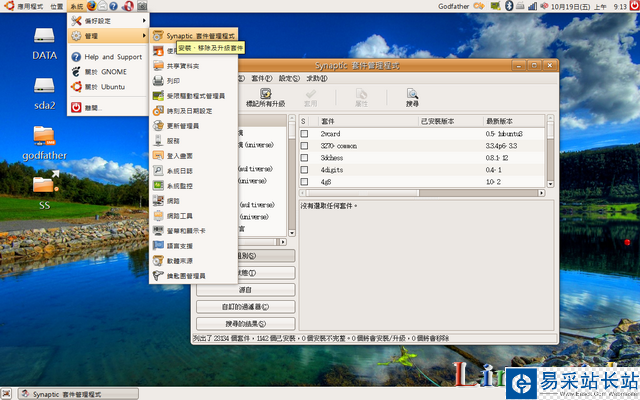This screenshot has width=640, height=400.
Task: Click 自訂的過濾器(C) filter button
Action: (245, 307)
